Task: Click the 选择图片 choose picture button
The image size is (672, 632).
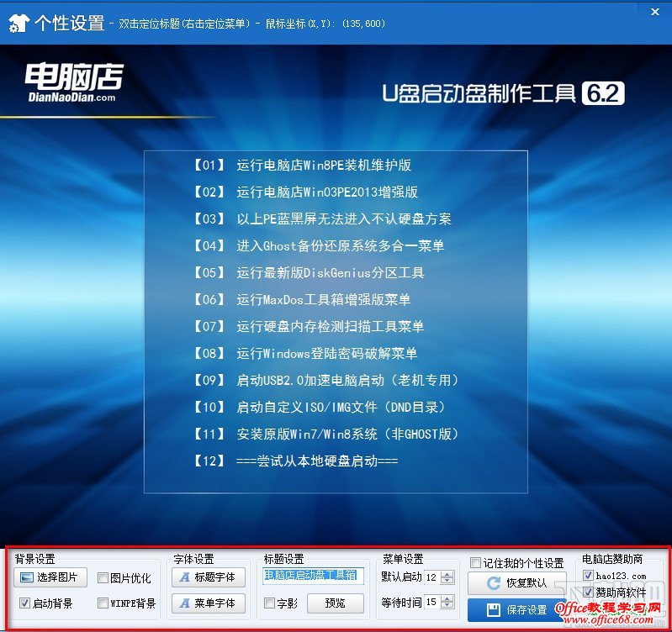Action: click(50, 577)
